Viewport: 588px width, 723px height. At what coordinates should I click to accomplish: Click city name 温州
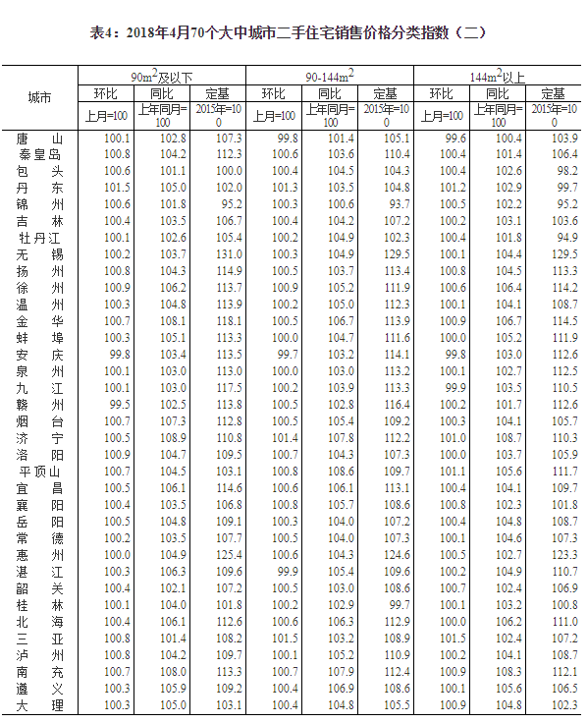(39, 305)
